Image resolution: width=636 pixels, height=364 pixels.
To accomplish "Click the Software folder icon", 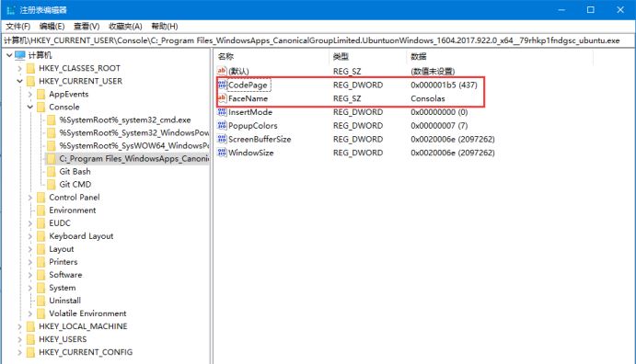I will 41,275.
